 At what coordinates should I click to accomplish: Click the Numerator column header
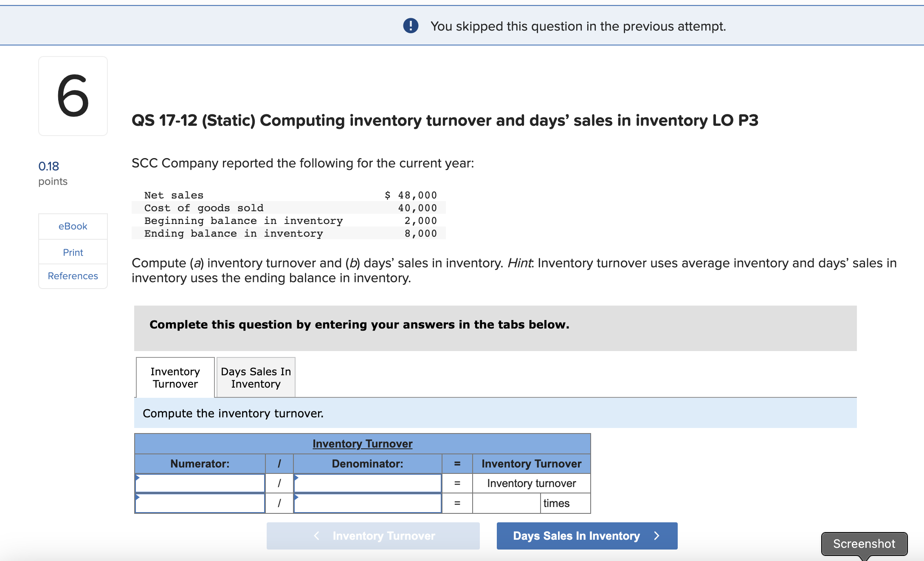click(200, 464)
